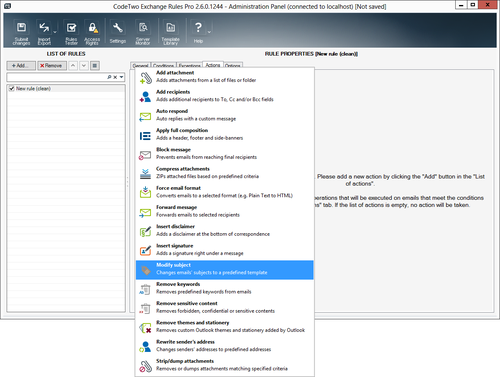Image resolution: width=500 pixels, height=377 pixels.
Task: Choose Apply full composition action
Action: 225,134
